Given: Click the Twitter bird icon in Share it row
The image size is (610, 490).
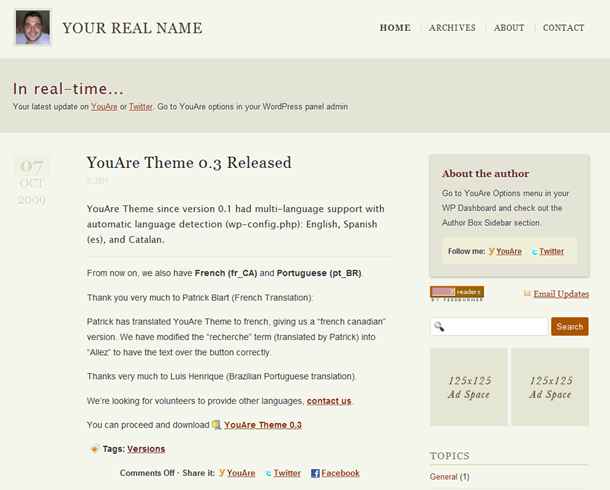Looking at the screenshot, I should pos(269,473).
